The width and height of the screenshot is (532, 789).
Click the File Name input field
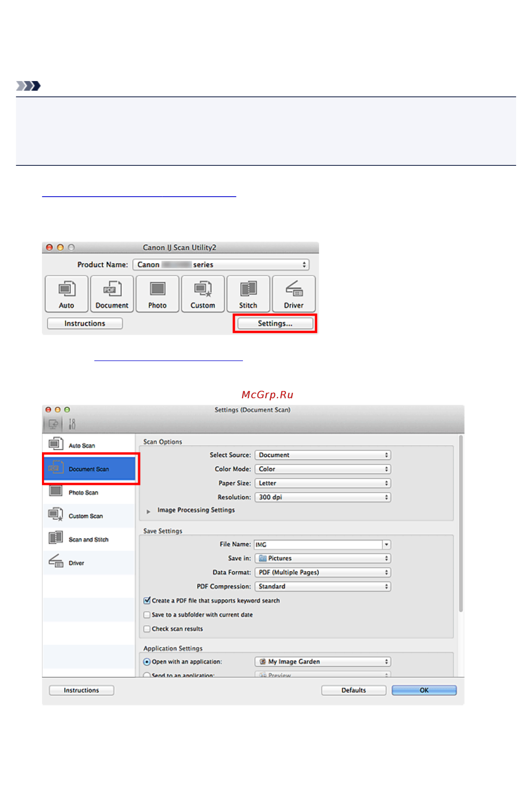click(318, 545)
